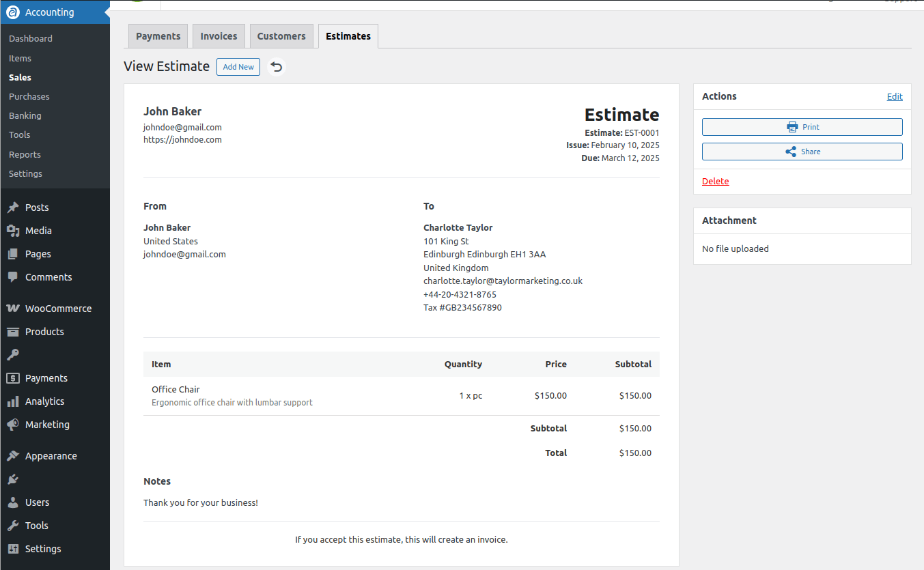This screenshot has width=924, height=570.
Task: Click the Media library icon
Action: coord(13,231)
